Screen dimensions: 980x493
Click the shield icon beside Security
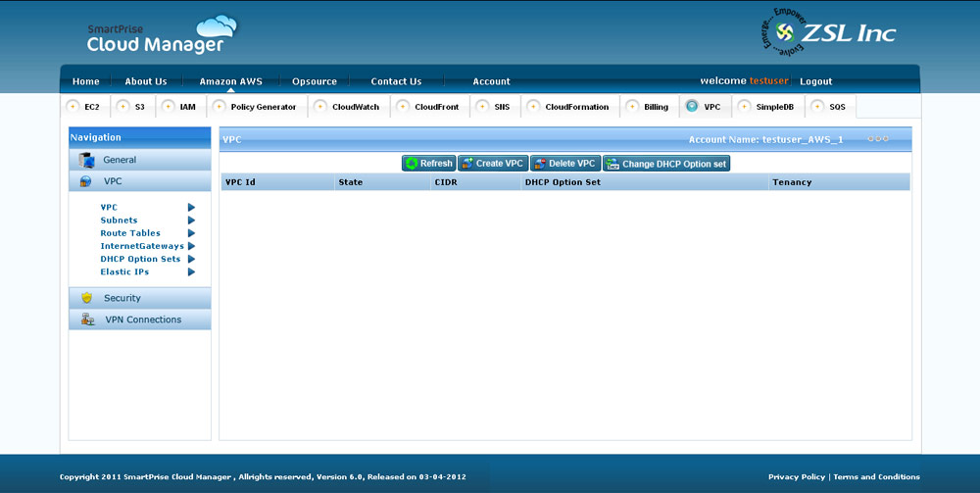click(87, 298)
